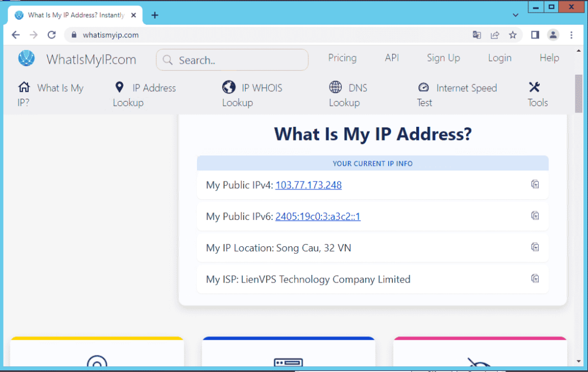Image resolution: width=588 pixels, height=372 pixels.
Task: Toggle the browser side panel
Action: [535, 35]
